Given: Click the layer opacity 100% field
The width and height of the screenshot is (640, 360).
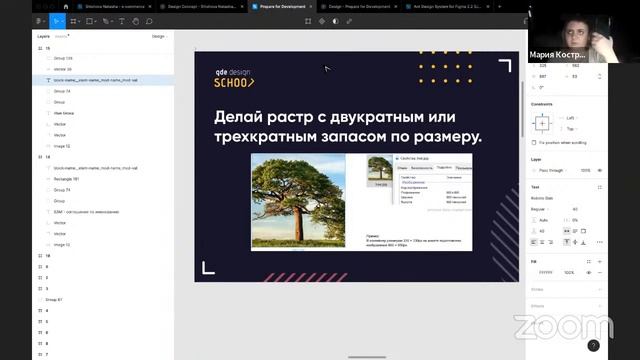Looking at the screenshot, I should tap(585, 170).
